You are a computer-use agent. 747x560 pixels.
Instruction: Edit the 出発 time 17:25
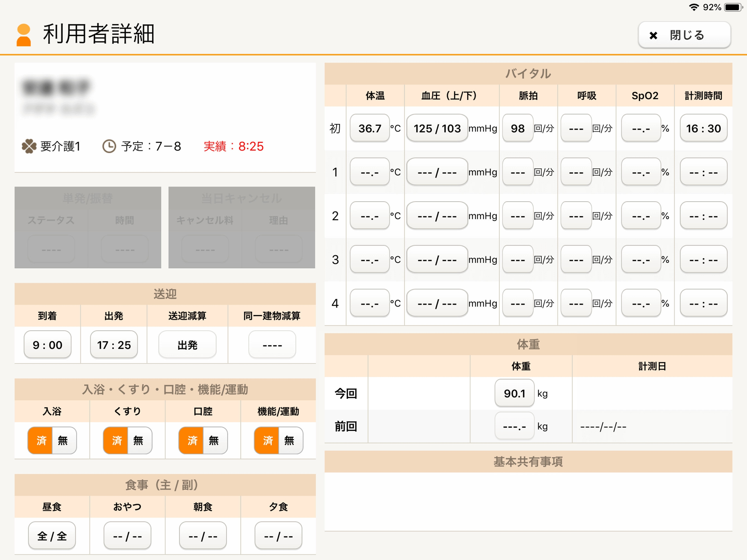[114, 345]
